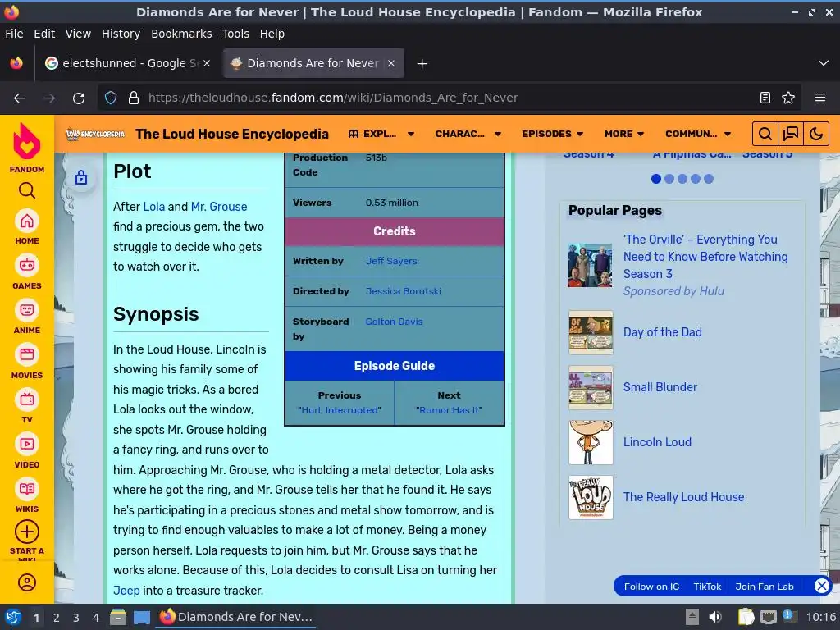Viewport: 840px width, 630px height.
Task: Reload the current page
Action: 79,98
